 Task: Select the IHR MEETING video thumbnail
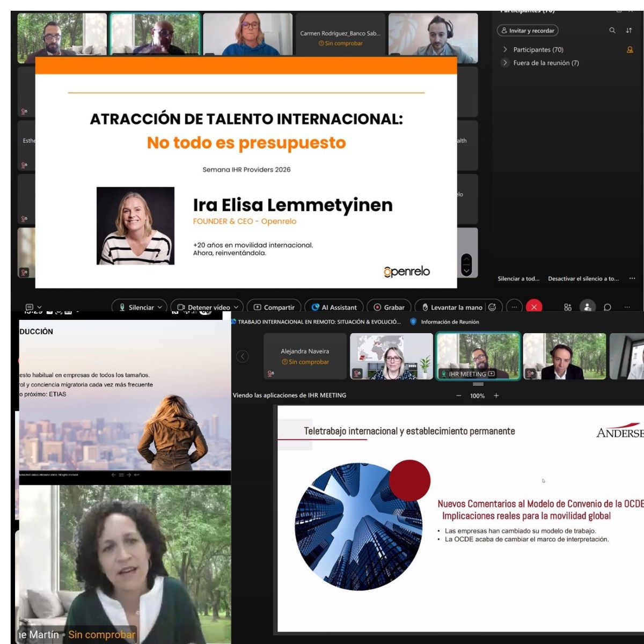point(478,356)
